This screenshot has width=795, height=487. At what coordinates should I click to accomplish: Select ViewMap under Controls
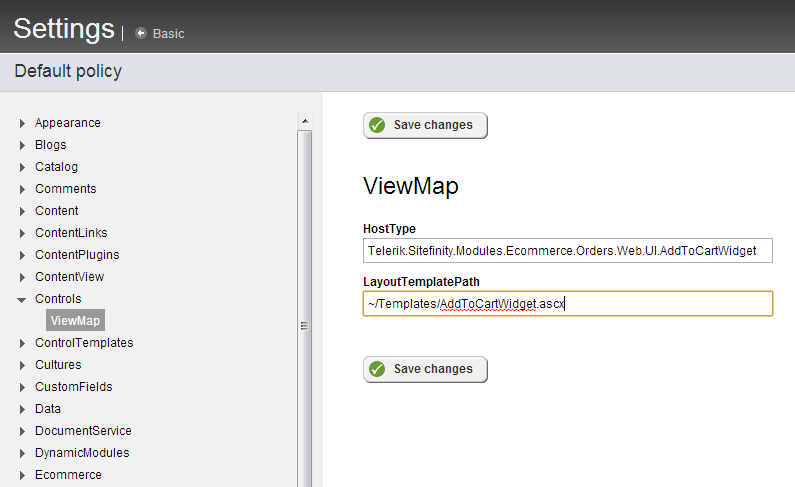tap(75, 321)
